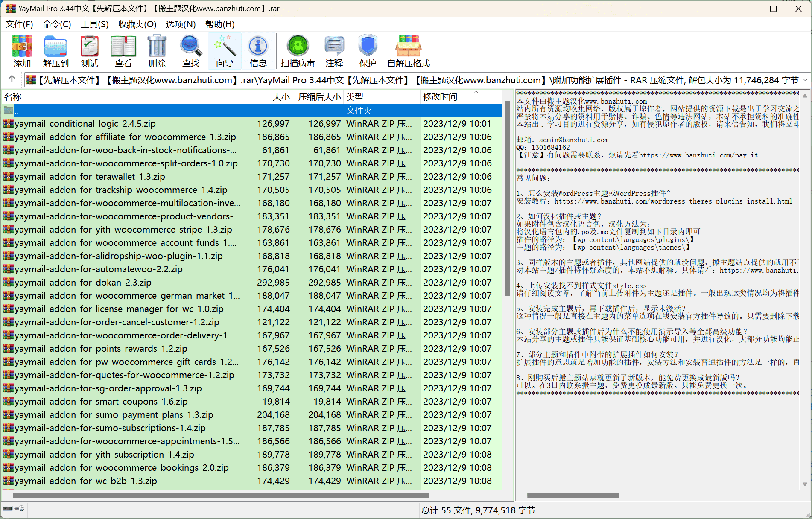The width and height of the screenshot is (812, 519).
Task: Click comment pane scroll up arrow
Action: pos(805,96)
